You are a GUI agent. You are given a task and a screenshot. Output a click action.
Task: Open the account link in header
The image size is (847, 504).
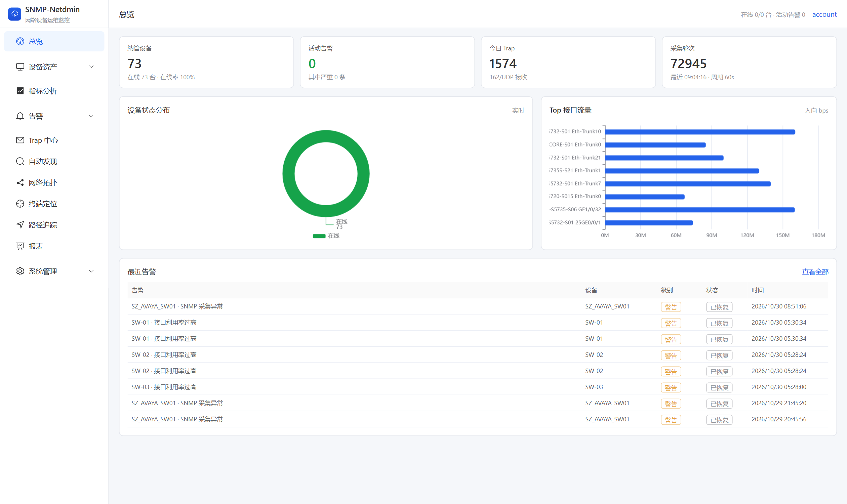coord(824,14)
